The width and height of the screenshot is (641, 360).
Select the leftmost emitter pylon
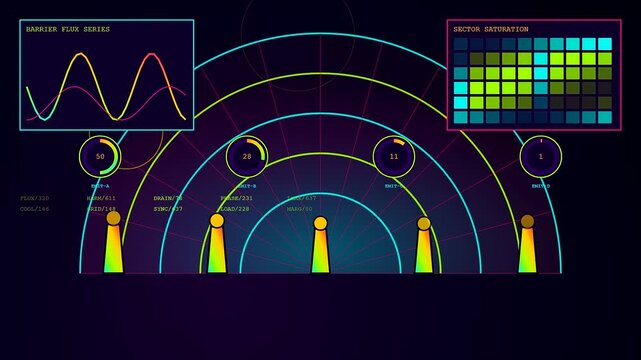tap(114, 242)
